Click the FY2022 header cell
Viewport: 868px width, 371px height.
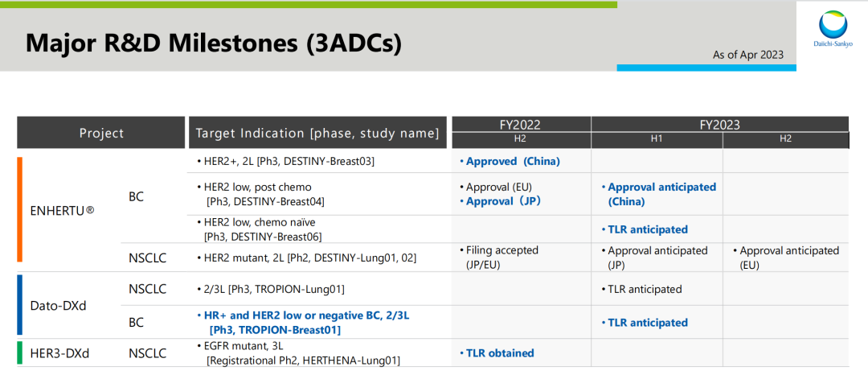pyautogui.click(x=521, y=125)
